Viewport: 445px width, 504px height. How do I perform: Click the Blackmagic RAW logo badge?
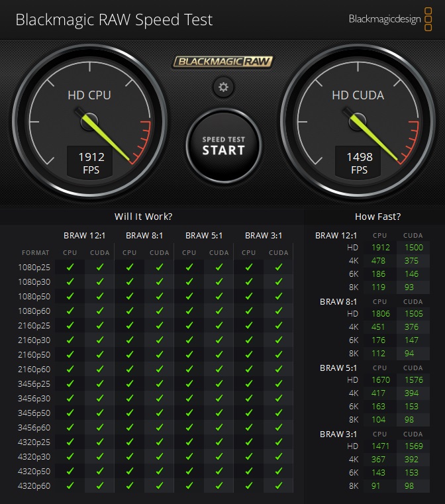(223, 62)
